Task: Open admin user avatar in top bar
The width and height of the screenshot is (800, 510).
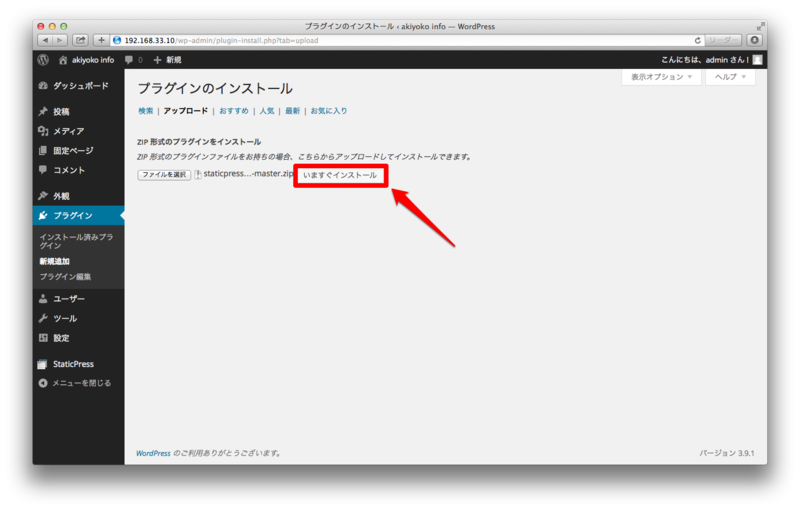Action: coord(758,60)
